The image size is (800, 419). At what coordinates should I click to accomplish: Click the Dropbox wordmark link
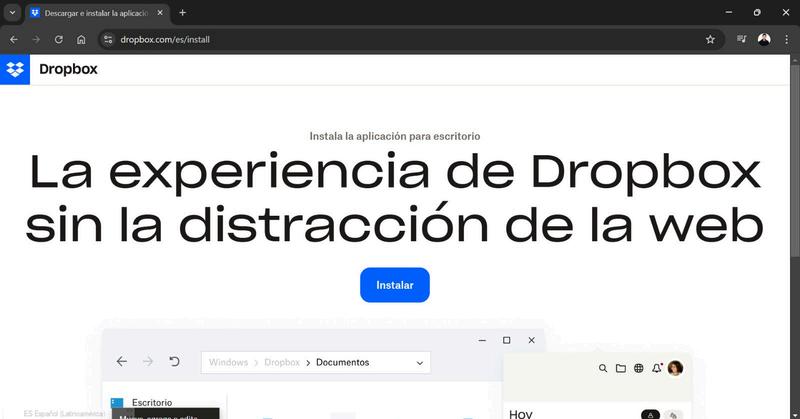click(68, 69)
